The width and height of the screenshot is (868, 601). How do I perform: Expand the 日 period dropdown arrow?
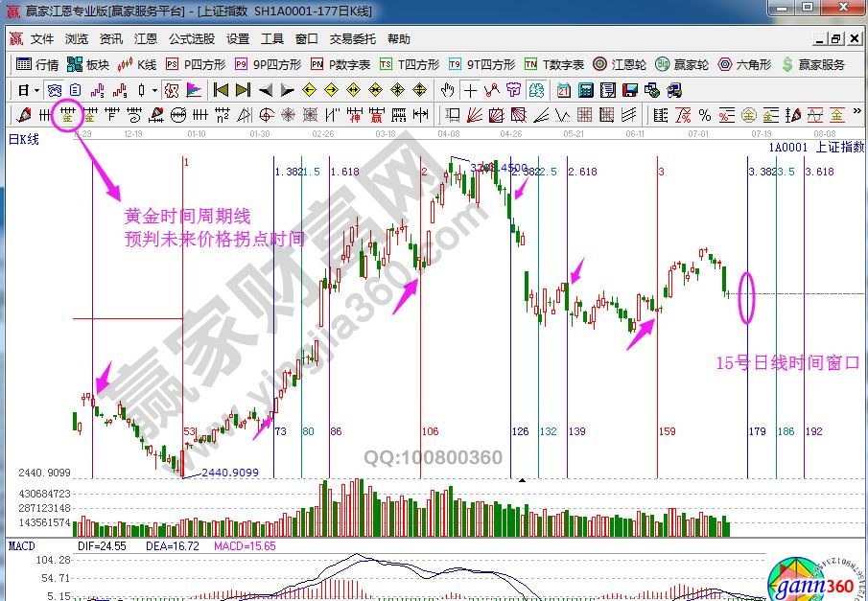[x=36, y=90]
